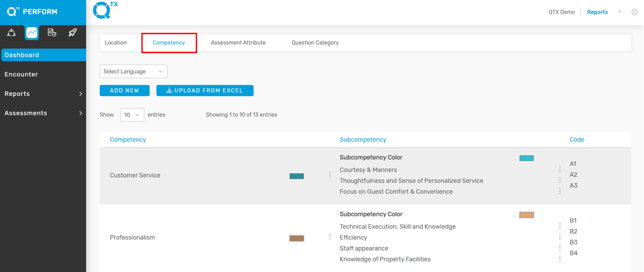Screen dimensions: 644x272
Task: Open the settings gear icon
Action: click(634, 12)
